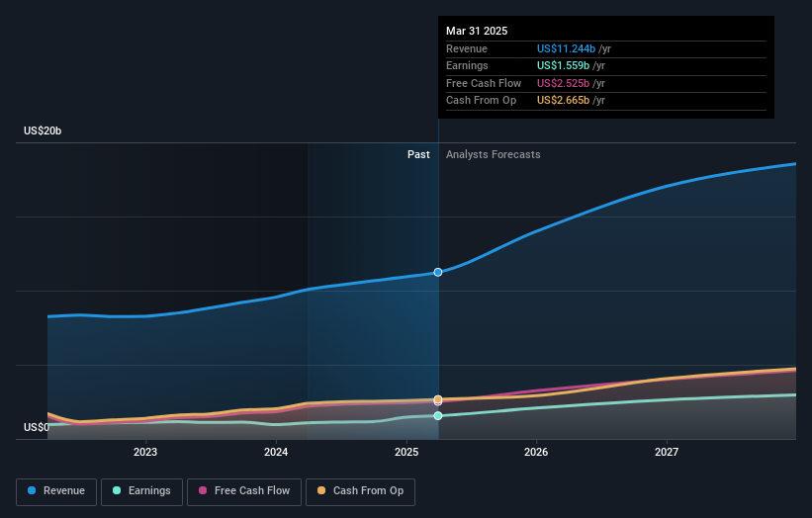Click the Mar 31 2025 tooltip date
The width and height of the screenshot is (812, 518).
[477, 31]
